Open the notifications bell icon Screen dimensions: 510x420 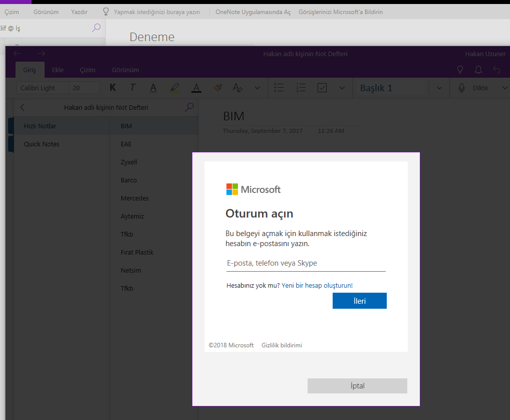pos(478,70)
